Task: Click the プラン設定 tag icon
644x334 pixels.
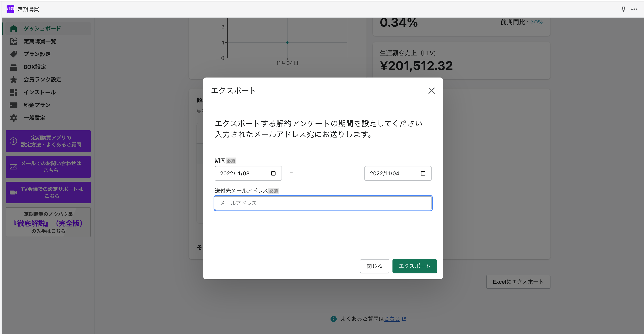Action: click(x=14, y=54)
